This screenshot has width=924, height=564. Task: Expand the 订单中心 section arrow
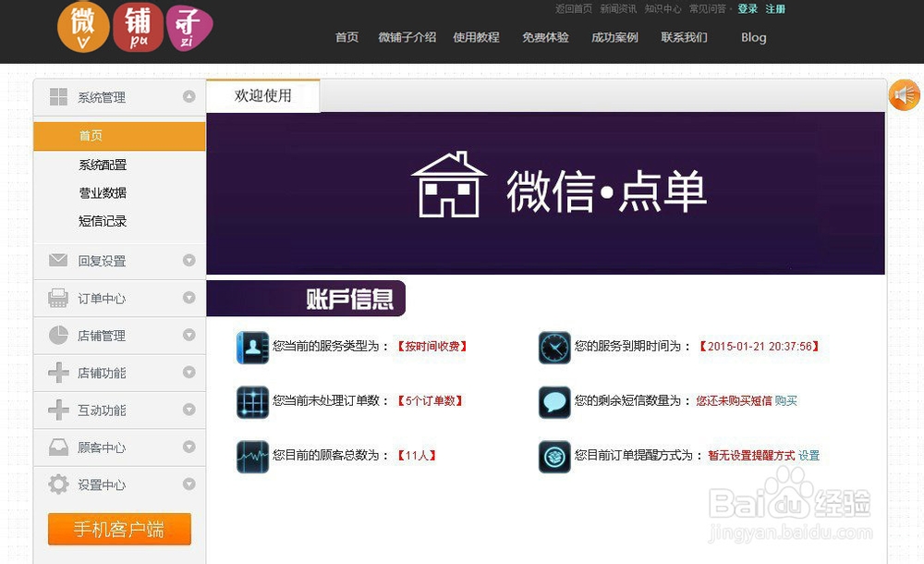(189, 298)
